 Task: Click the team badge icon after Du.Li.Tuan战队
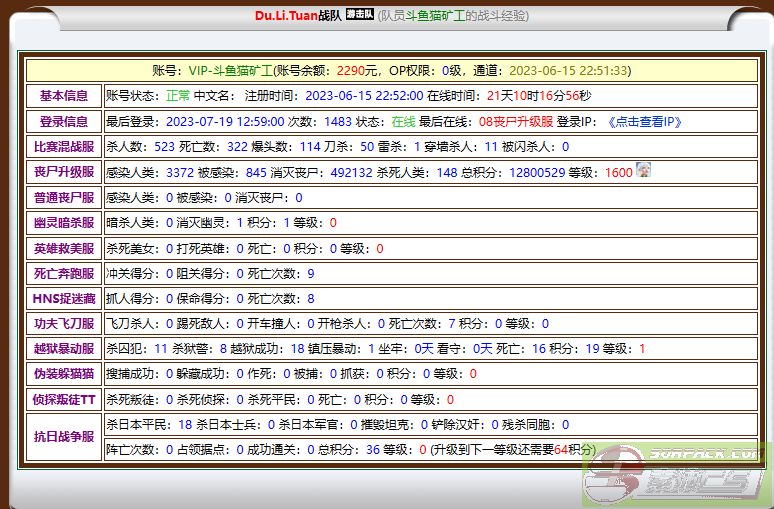(x=358, y=15)
